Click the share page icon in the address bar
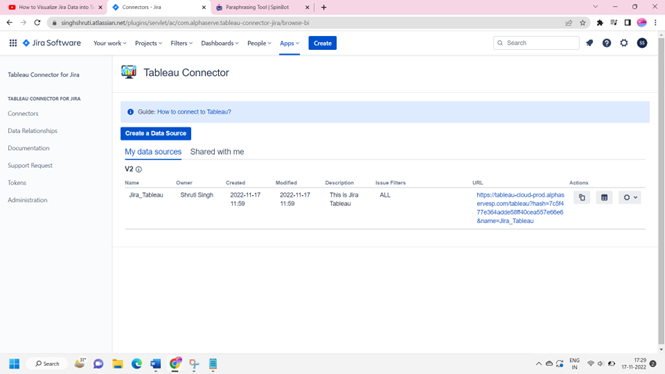Viewport: 665px width, 374px height. coord(569,23)
